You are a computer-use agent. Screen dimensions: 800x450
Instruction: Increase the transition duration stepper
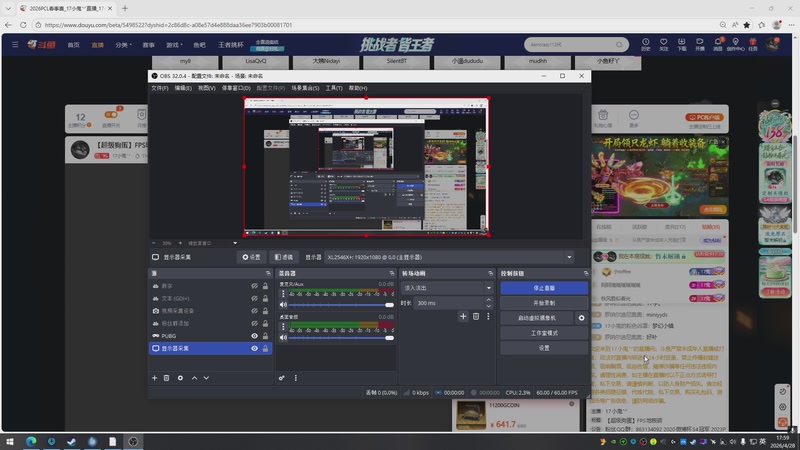pos(488,300)
